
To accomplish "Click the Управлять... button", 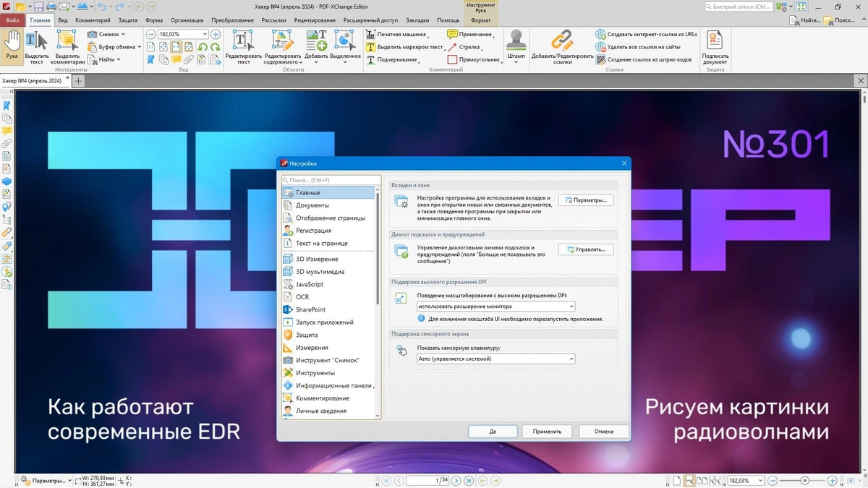I will click(x=586, y=249).
